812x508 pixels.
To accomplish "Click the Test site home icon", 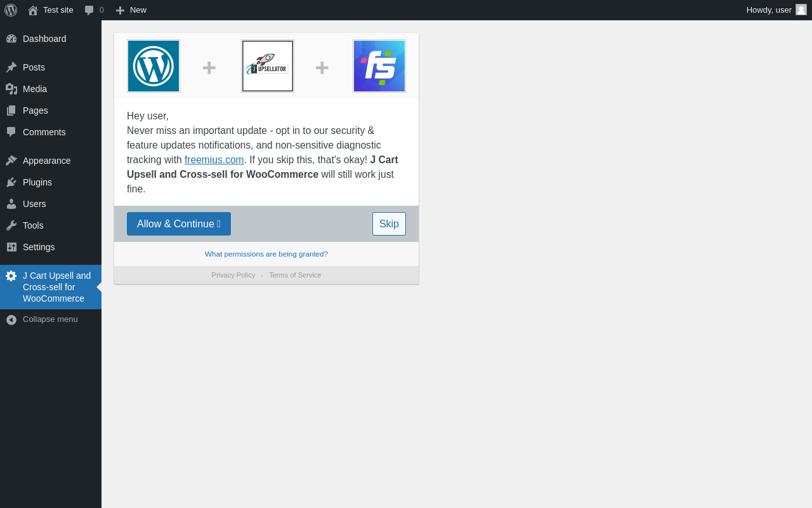I will [33, 10].
